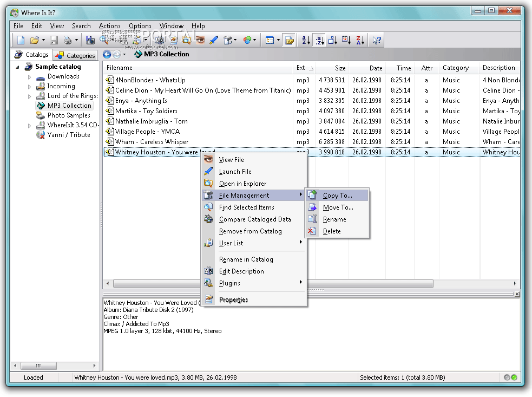Click the add disk image toolbar icon
The width and height of the screenshot is (532, 397).
(90, 40)
